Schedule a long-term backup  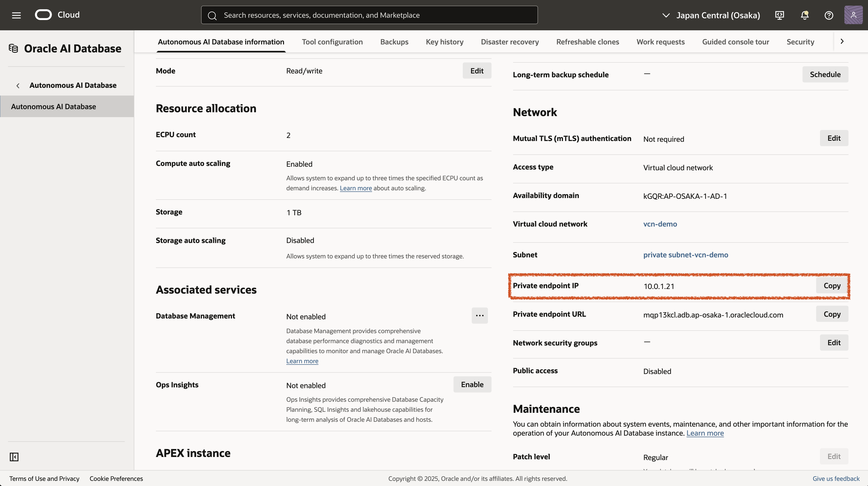pyautogui.click(x=825, y=74)
